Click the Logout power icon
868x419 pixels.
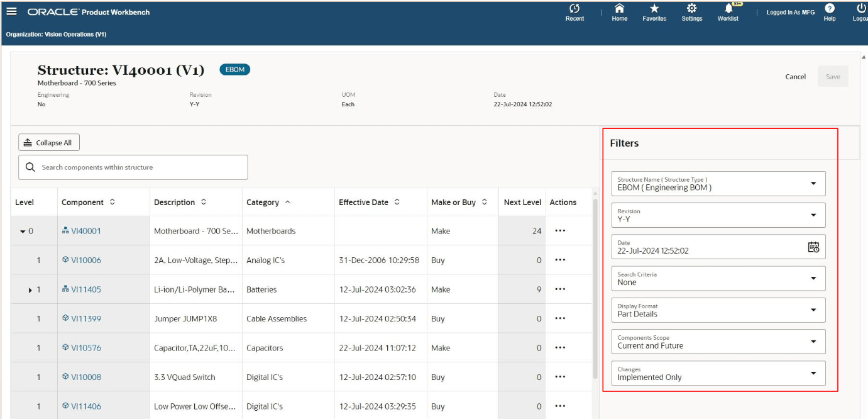[862, 9]
